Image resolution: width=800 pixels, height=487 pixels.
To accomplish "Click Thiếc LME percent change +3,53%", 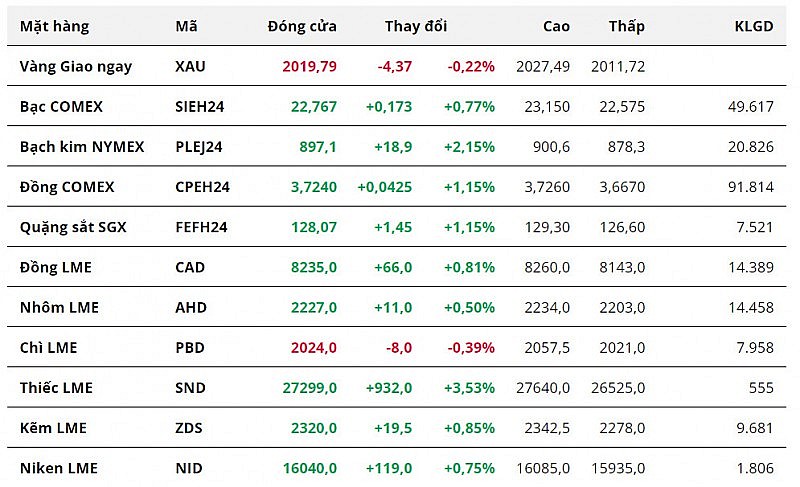I will [472, 388].
